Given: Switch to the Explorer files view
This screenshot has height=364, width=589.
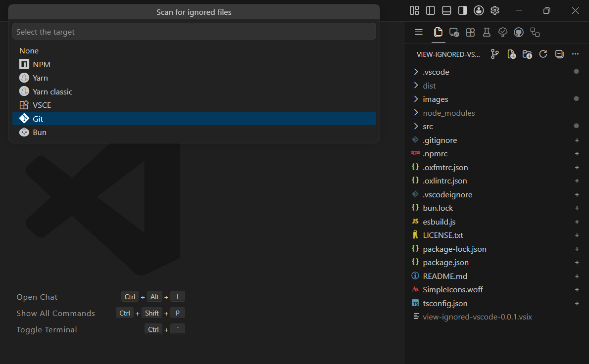Looking at the screenshot, I should [438, 32].
